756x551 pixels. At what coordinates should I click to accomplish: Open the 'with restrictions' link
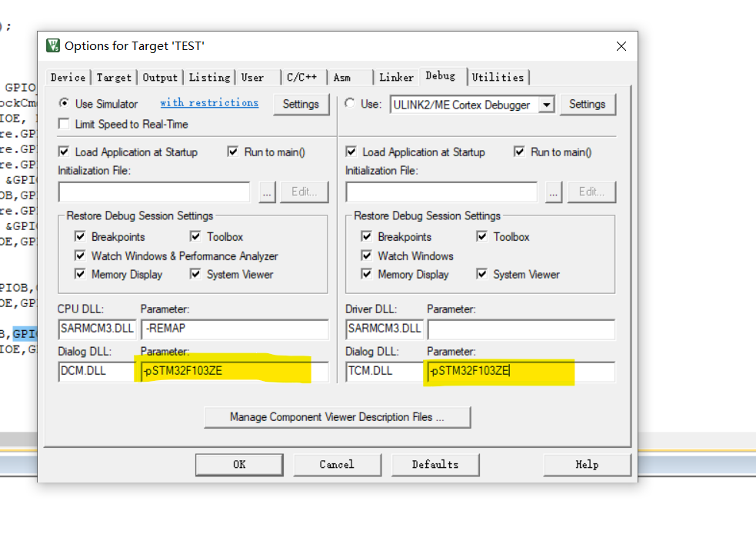pos(209,103)
